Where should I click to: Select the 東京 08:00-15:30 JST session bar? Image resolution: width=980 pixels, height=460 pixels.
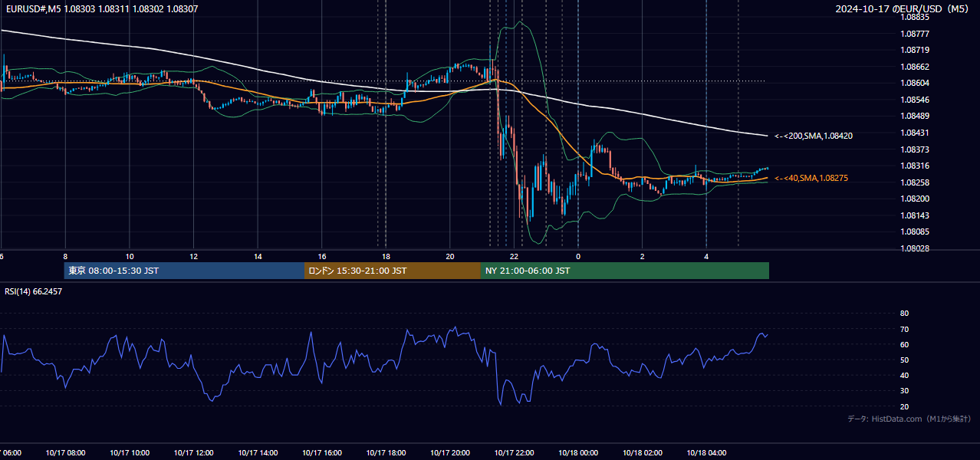(x=184, y=271)
